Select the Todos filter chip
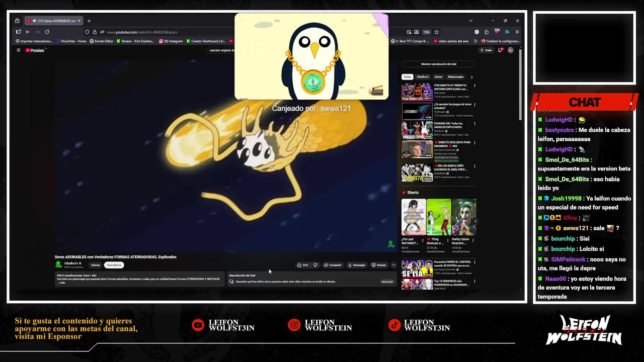Image resolution: width=644 pixels, height=362 pixels. coord(407,77)
